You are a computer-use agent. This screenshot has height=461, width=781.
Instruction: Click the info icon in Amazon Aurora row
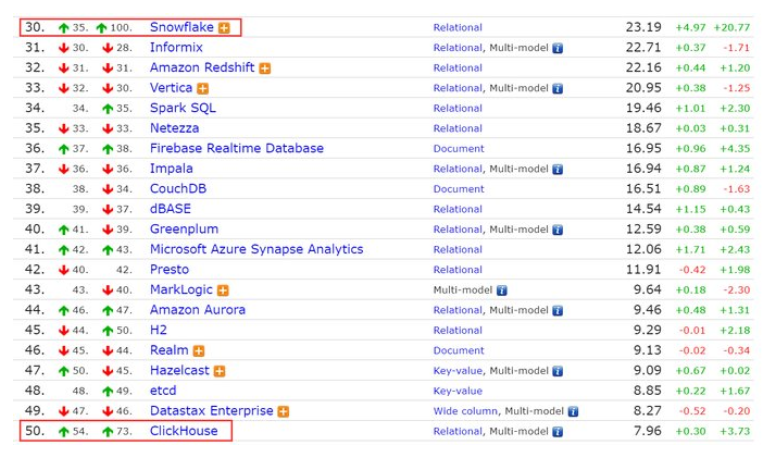(558, 311)
